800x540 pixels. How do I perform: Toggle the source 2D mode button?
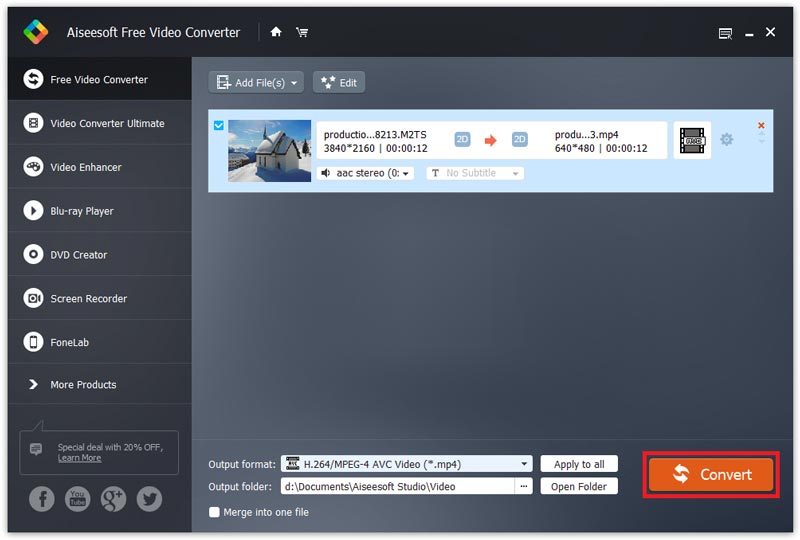(462, 140)
